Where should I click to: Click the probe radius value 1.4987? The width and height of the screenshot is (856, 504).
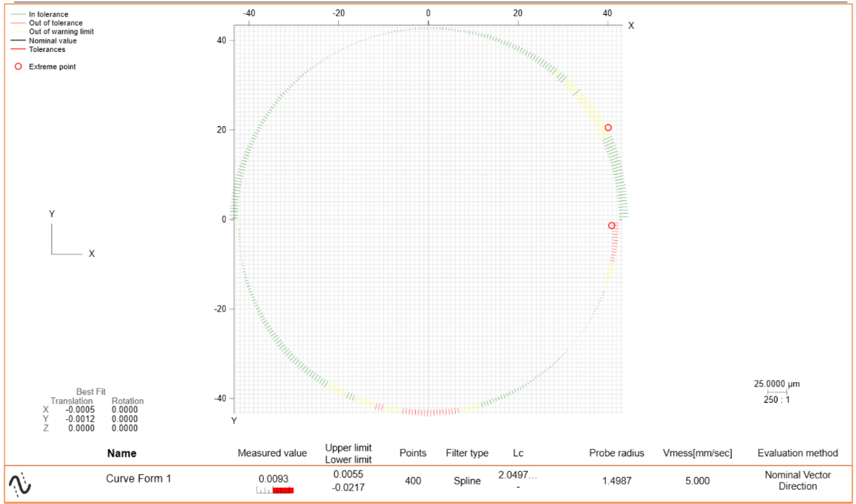tap(616, 481)
